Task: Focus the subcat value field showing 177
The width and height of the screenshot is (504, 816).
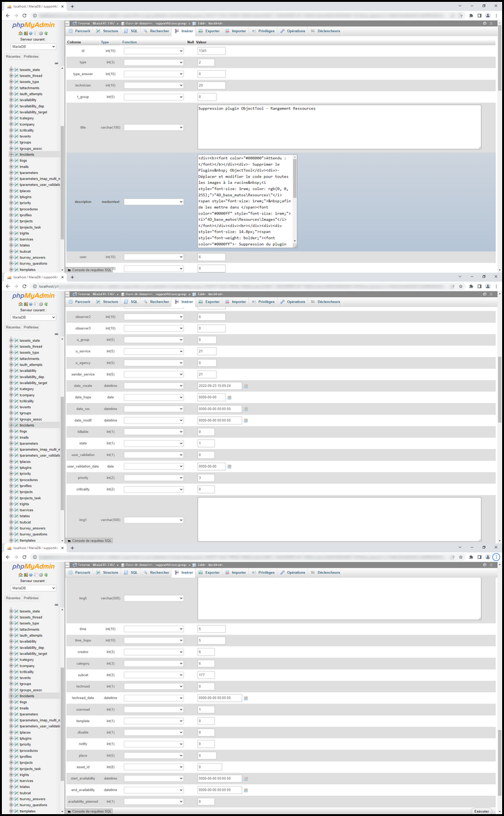Action: [x=206, y=675]
